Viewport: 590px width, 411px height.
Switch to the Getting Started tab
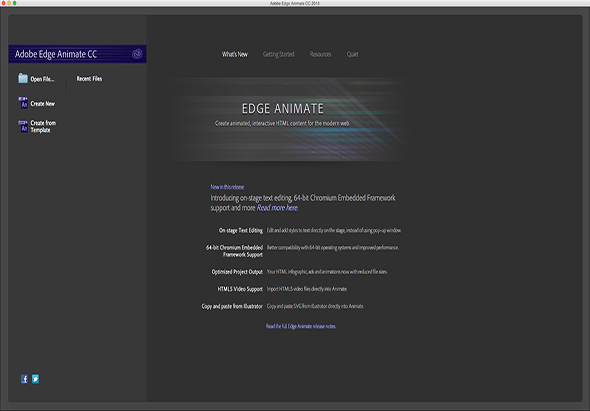tap(278, 54)
